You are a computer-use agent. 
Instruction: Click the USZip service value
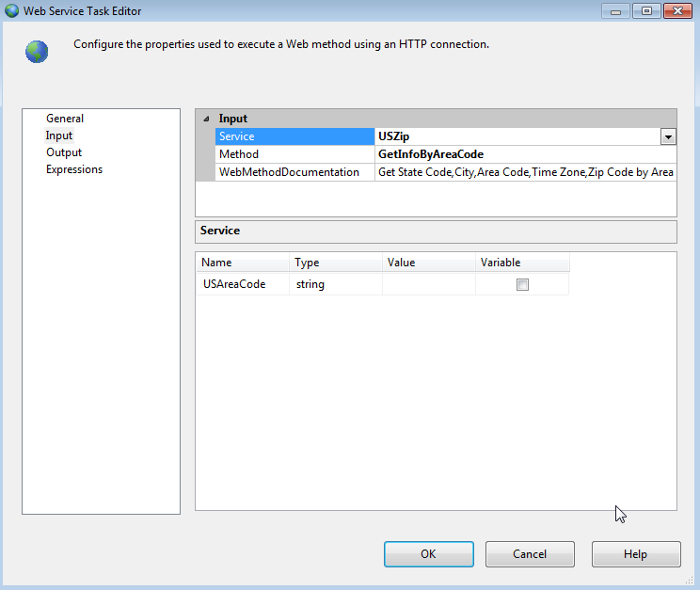pyautogui.click(x=517, y=136)
